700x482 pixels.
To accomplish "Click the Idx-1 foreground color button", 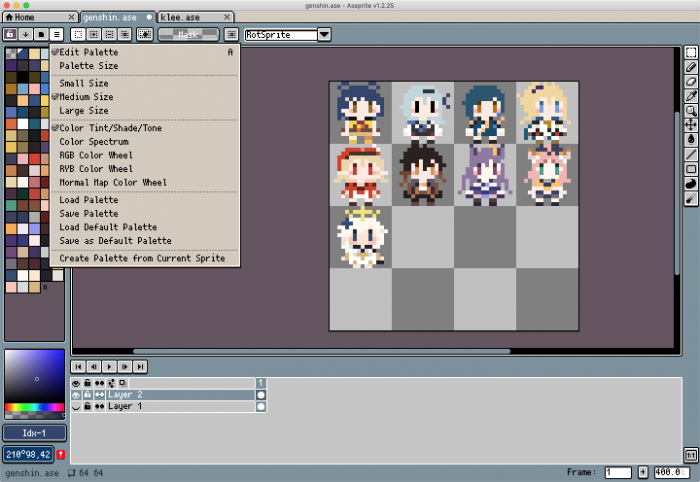I will pyautogui.click(x=34, y=433).
